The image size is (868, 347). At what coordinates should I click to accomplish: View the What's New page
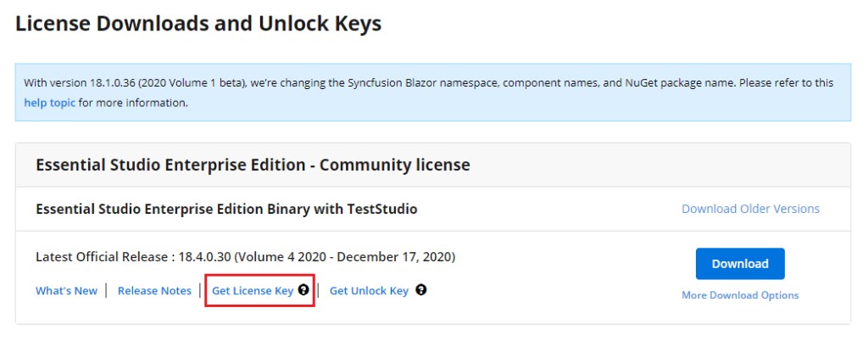66,291
